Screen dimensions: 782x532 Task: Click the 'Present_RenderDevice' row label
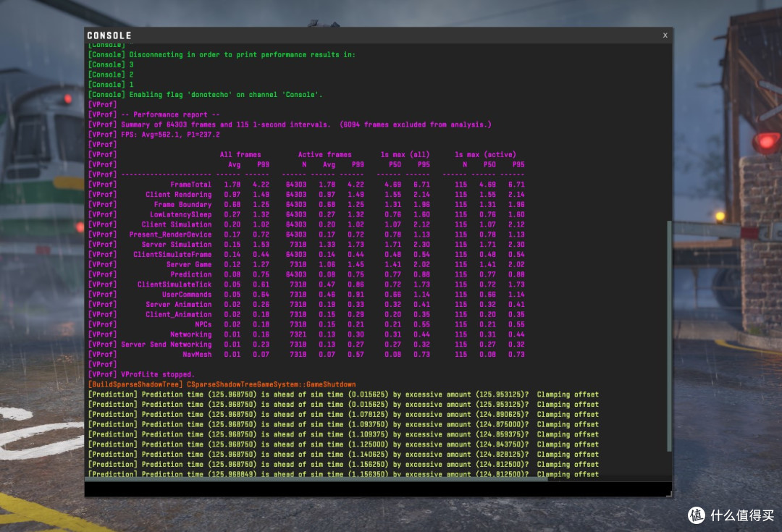[171, 235]
